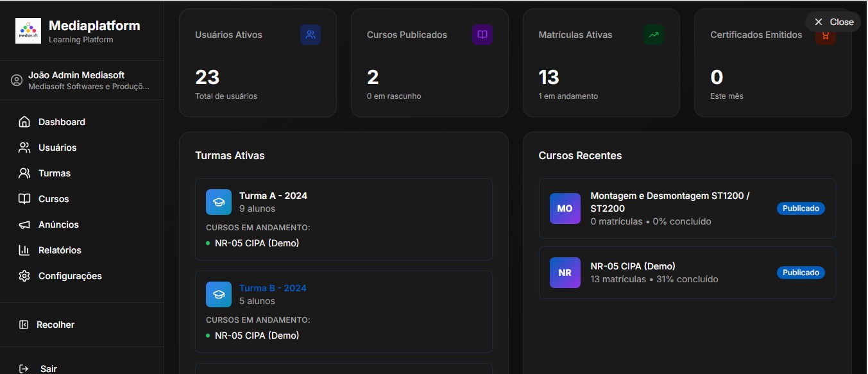868x374 pixels.
Task: Open the Relatórios page
Action: [82, 250]
